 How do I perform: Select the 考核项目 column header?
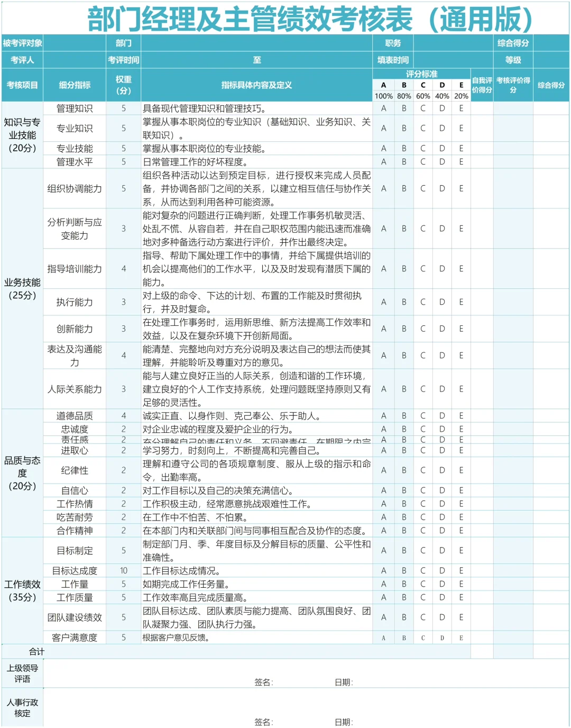tap(22, 85)
